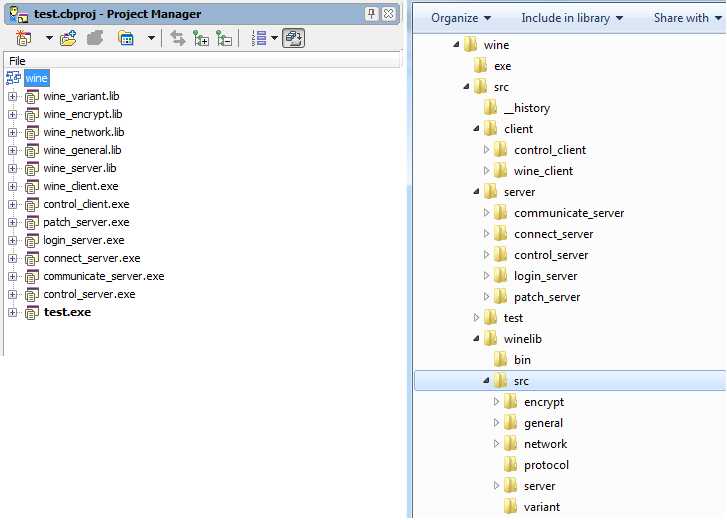Open the View icon dropdown arrow
The image size is (727, 520).
151,38
